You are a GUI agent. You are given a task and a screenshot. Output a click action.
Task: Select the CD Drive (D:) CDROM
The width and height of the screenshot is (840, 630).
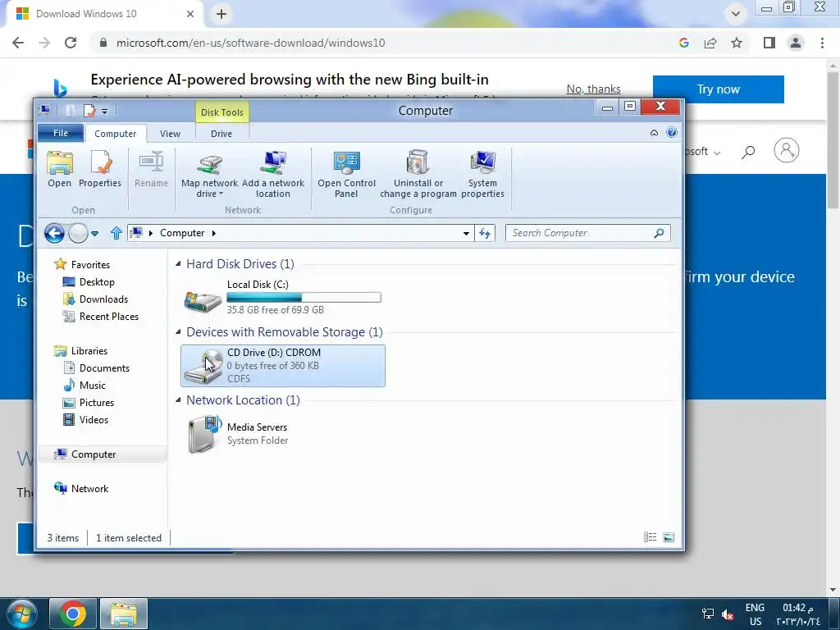pyautogui.click(x=283, y=365)
